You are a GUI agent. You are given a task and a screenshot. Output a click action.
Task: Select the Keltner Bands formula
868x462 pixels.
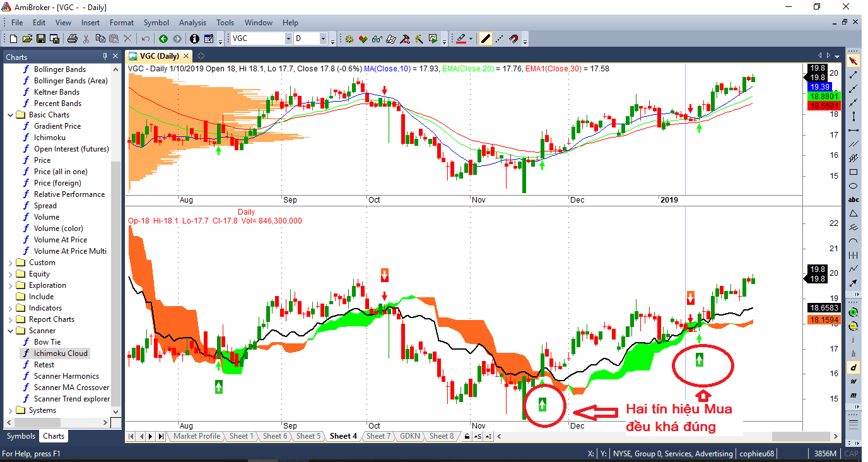(x=56, y=92)
